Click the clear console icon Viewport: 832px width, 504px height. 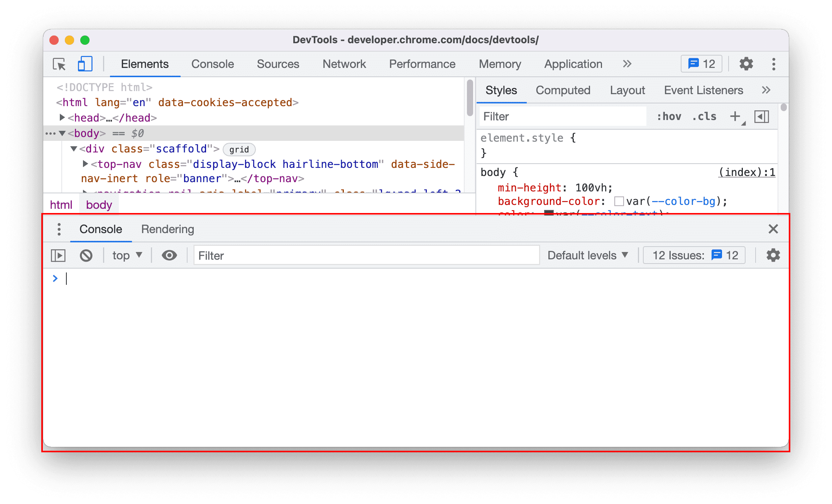point(86,255)
